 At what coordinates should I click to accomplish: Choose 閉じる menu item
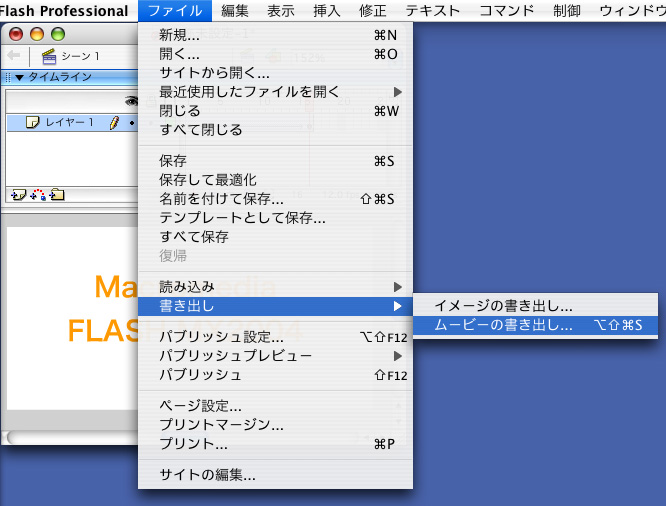[275, 111]
